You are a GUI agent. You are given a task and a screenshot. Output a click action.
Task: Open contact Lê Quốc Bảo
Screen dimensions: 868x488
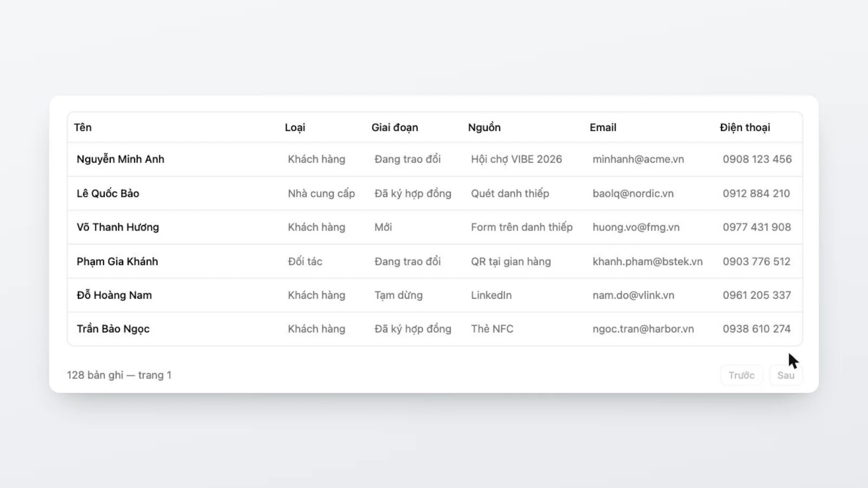108,194
